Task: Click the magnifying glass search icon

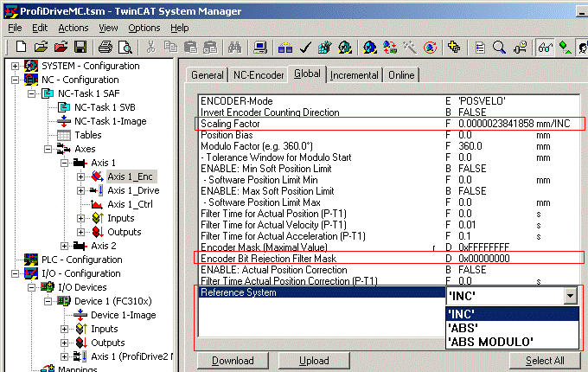Action: 499,48
